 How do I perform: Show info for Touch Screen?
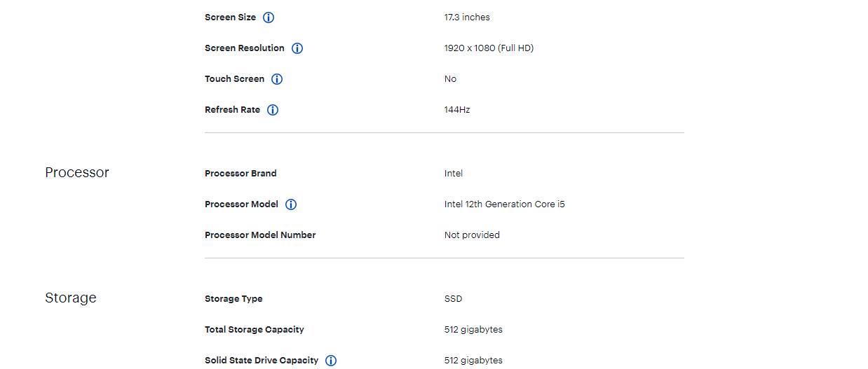pyautogui.click(x=277, y=79)
